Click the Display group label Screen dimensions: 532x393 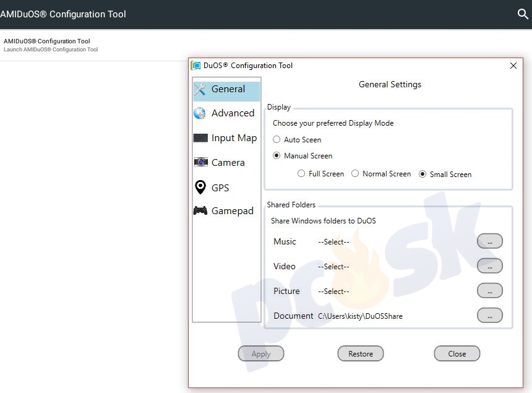click(279, 107)
